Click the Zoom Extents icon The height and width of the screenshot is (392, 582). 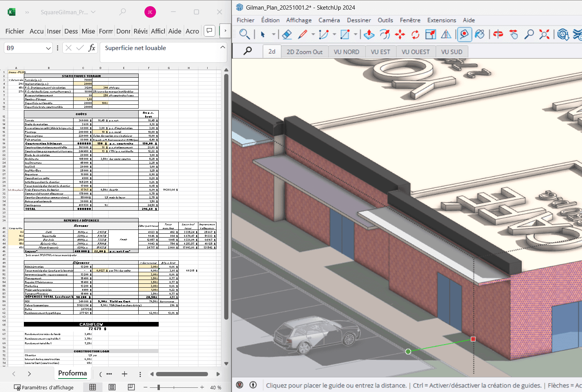pos(544,35)
